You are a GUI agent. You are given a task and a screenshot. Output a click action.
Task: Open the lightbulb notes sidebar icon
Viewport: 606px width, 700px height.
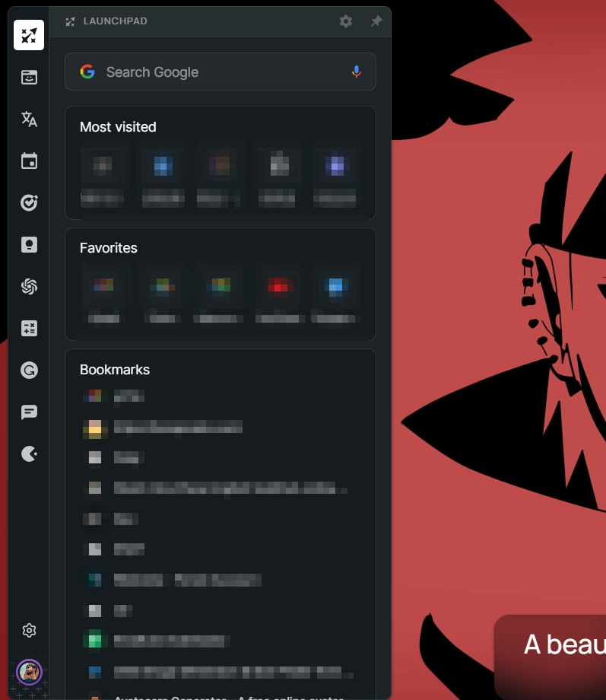(x=29, y=245)
